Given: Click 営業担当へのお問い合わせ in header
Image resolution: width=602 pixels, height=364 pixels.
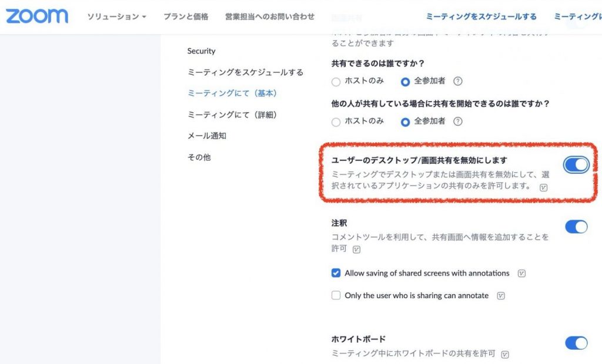Looking at the screenshot, I should 269,16.
